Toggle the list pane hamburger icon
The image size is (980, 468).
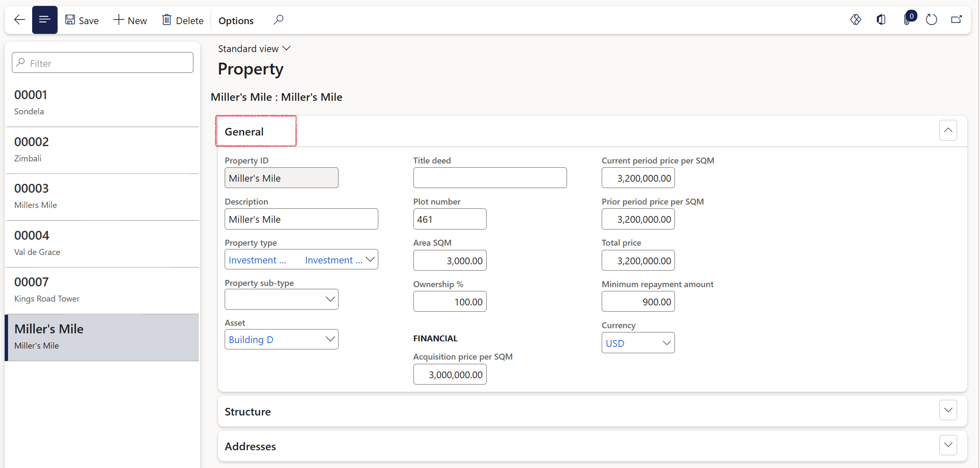(44, 20)
